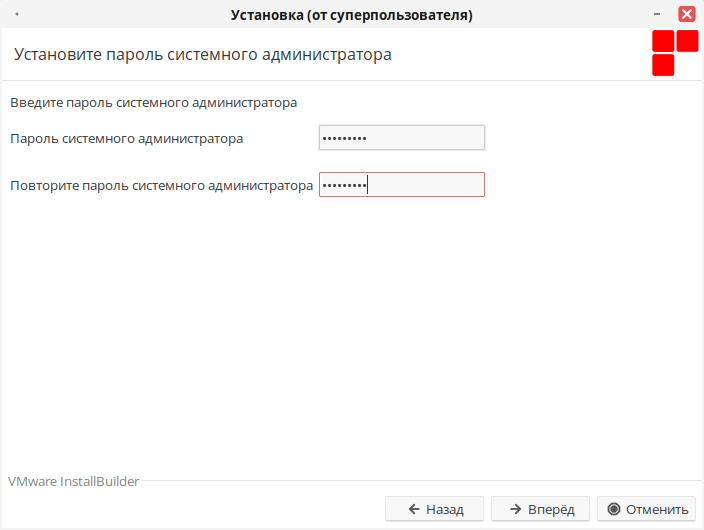Click the round stop icon on Отменить
704x530 pixels.
(x=613, y=509)
